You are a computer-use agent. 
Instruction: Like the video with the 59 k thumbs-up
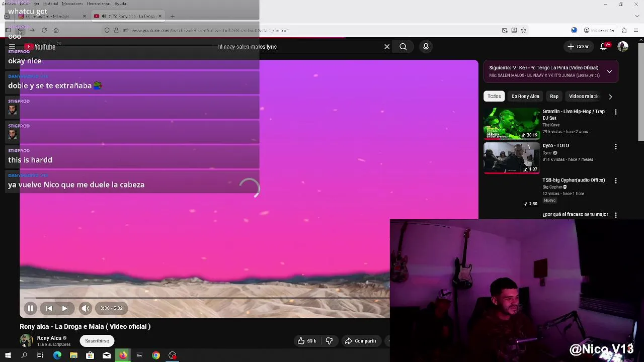point(307,341)
